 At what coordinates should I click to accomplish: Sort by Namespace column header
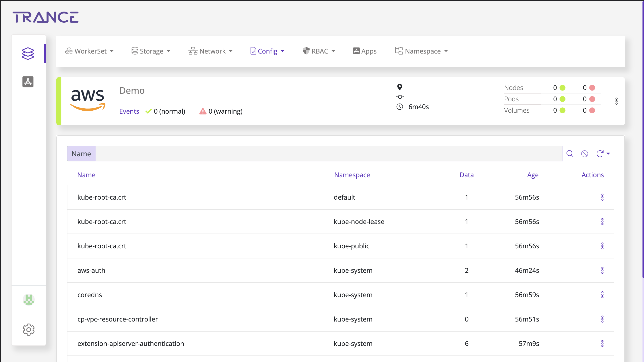352,175
